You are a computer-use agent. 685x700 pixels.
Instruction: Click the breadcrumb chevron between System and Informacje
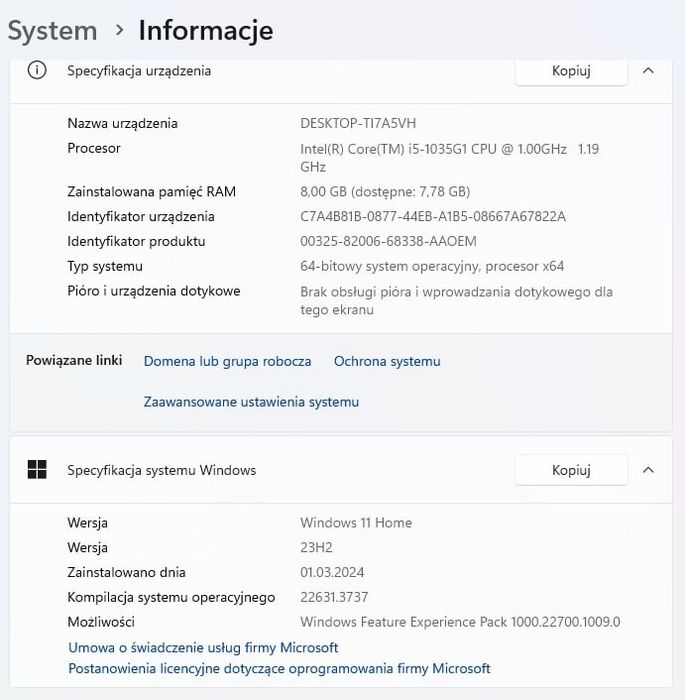(x=119, y=30)
